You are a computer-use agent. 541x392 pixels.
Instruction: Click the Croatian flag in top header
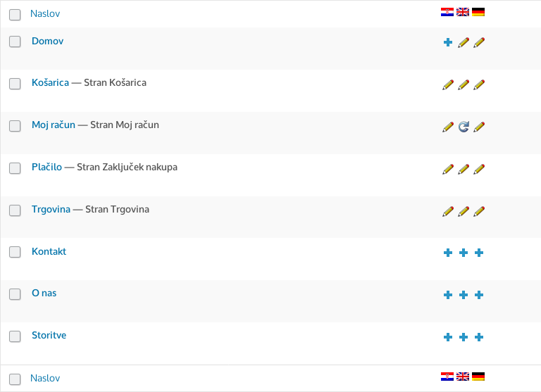click(x=447, y=12)
